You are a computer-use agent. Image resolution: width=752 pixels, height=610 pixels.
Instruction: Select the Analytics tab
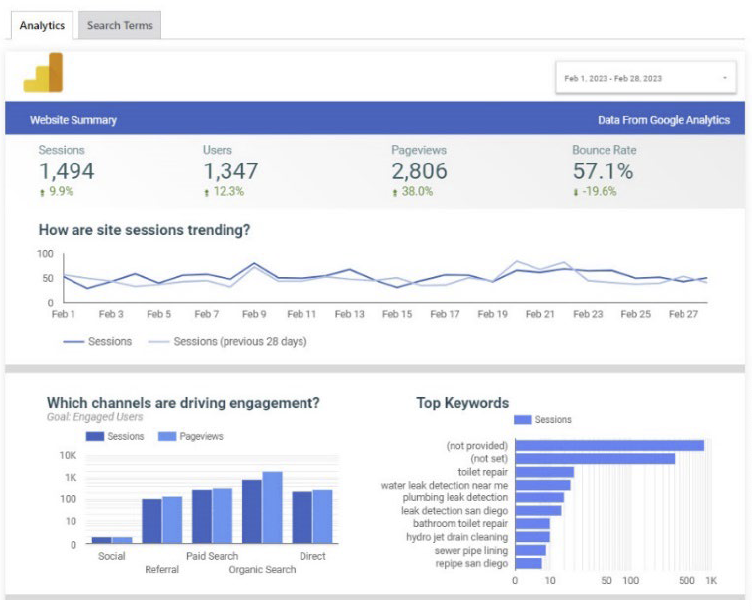[42, 25]
